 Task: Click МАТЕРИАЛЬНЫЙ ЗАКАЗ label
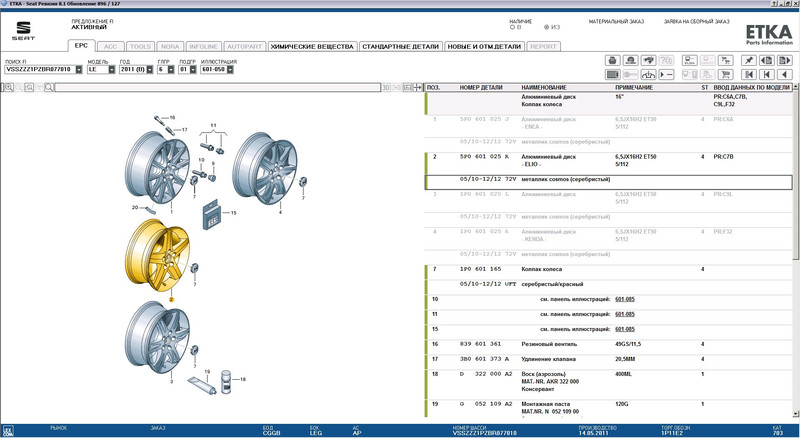click(616, 21)
